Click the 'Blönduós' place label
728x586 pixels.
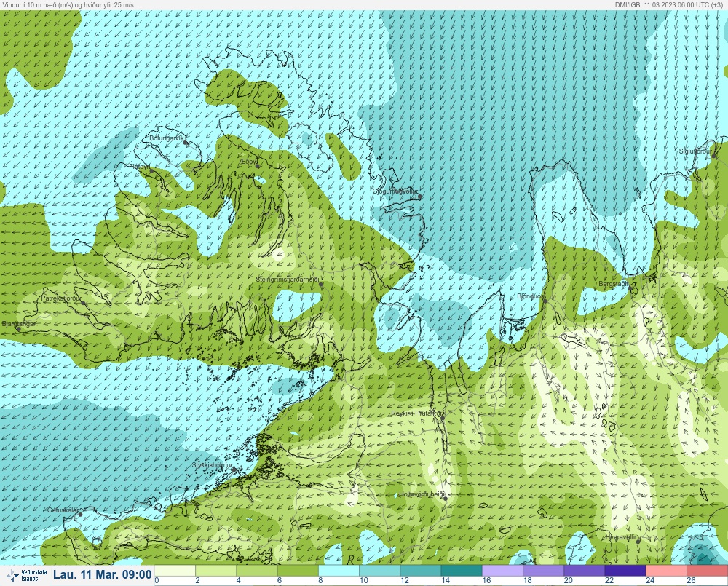(531, 296)
